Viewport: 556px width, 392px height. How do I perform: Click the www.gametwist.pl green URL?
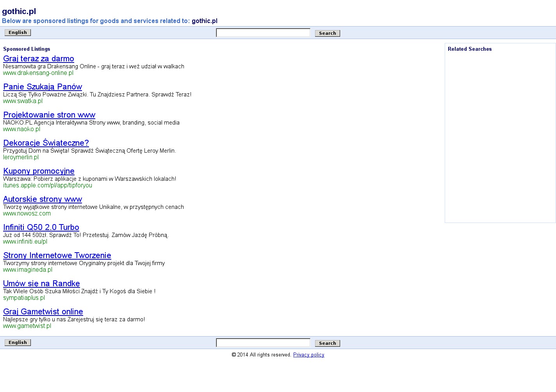[x=27, y=326]
